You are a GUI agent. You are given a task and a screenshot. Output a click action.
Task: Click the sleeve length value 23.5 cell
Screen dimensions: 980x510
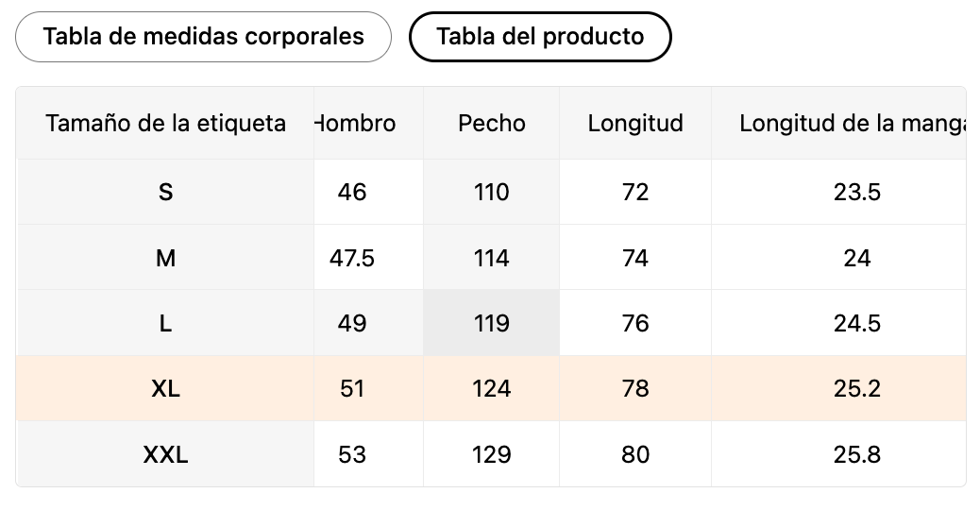856,192
